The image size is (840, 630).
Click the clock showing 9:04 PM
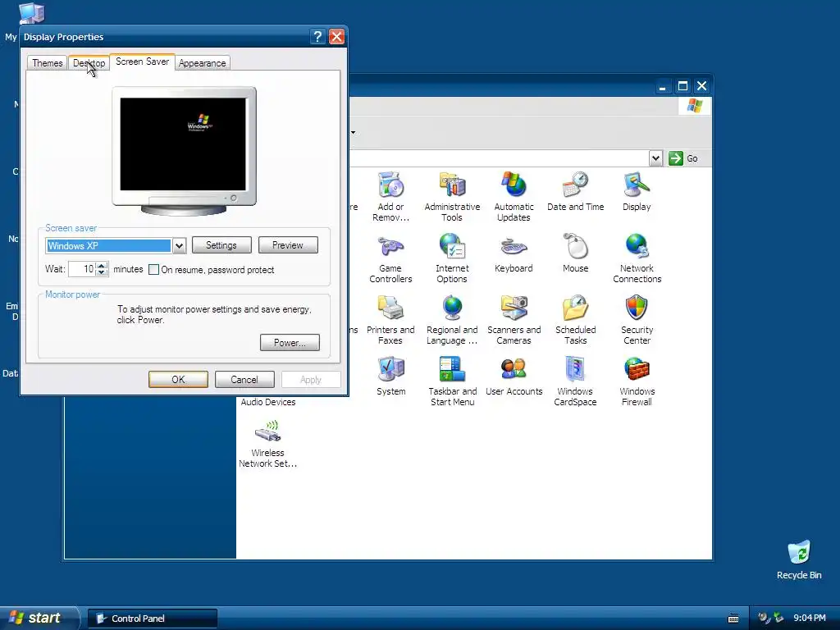point(809,619)
